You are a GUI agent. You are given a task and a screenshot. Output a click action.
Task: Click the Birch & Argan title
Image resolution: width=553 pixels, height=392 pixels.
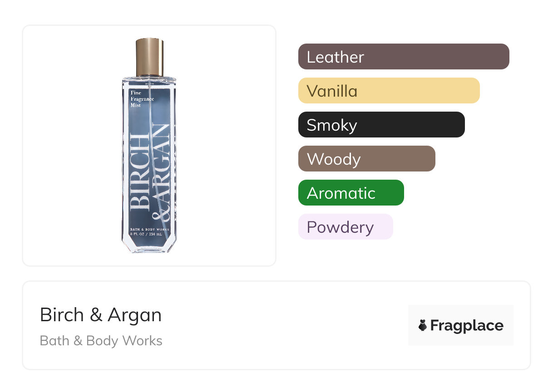(101, 315)
